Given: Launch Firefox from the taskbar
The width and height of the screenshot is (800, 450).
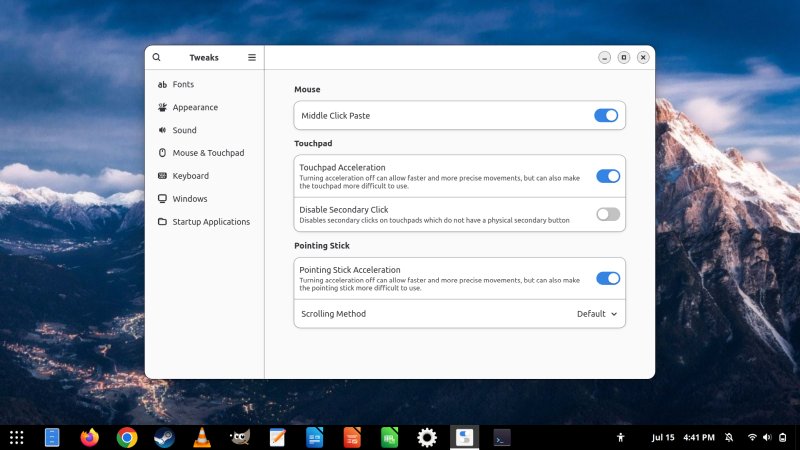Looking at the screenshot, I should [x=90, y=437].
